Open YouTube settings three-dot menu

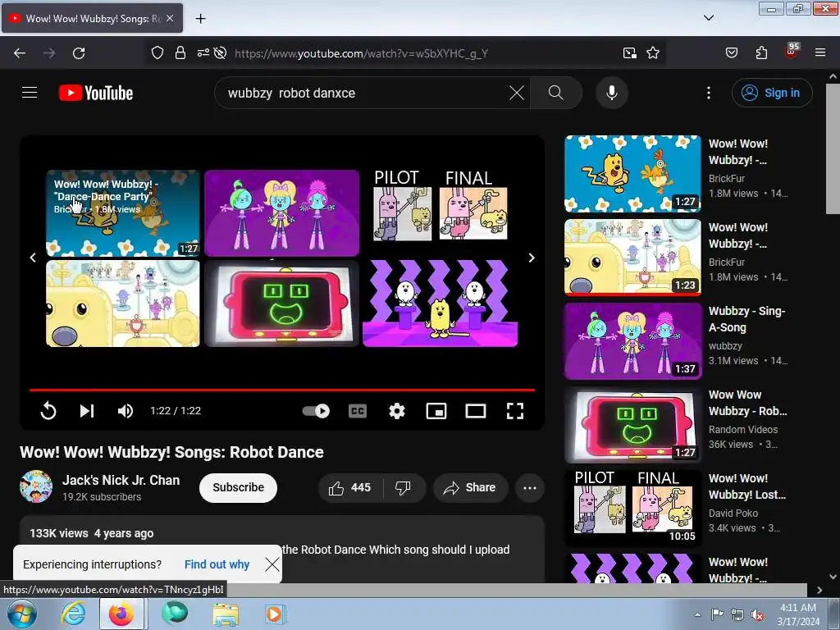(708, 93)
